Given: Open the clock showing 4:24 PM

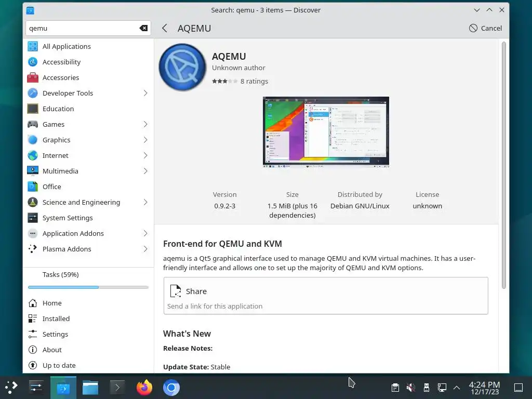Looking at the screenshot, I should click(485, 388).
